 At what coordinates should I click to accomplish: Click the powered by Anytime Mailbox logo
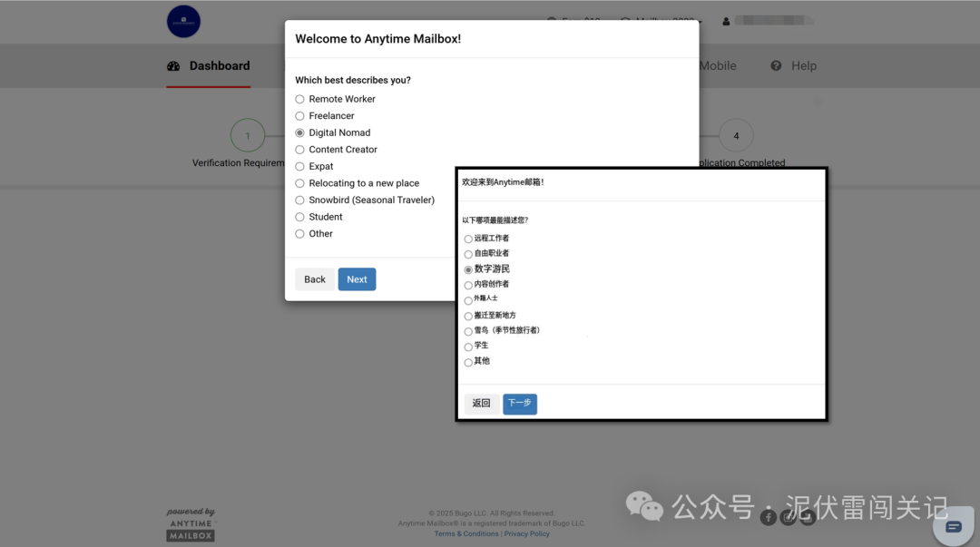tap(191, 524)
